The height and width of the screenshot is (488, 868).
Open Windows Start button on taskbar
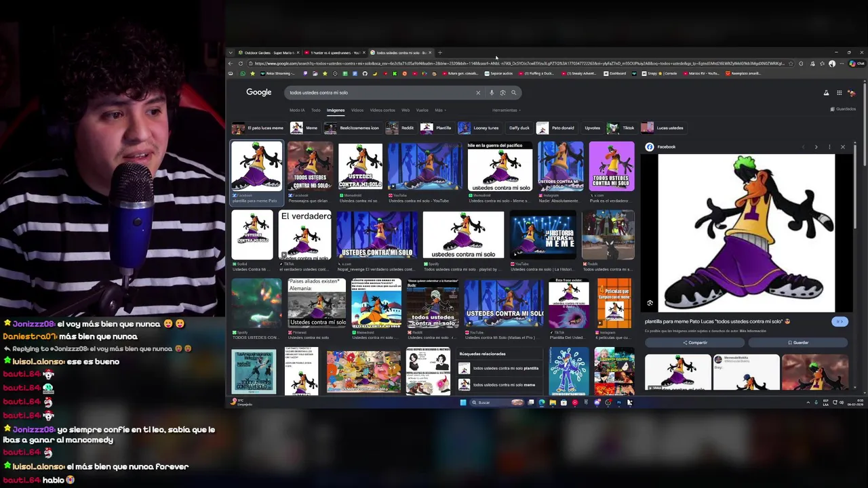[x=463, y=403]
